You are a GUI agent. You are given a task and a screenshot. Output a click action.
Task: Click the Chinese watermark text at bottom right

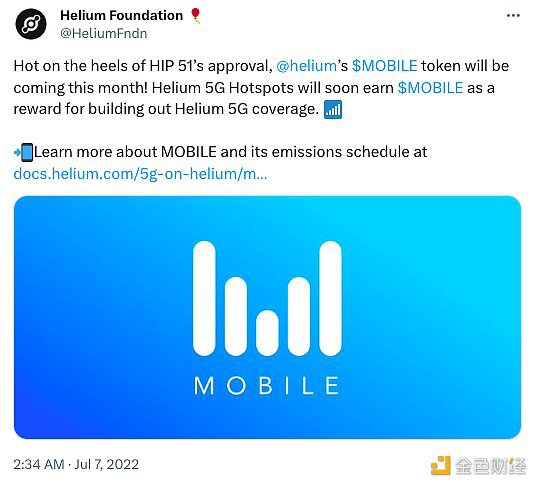[x=490, y=466]
